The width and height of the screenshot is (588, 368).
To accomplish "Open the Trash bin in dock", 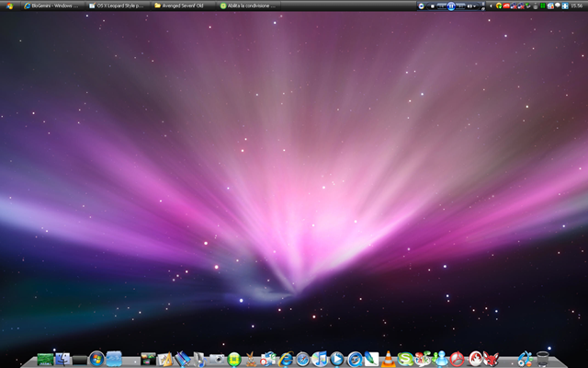I will [543, 359].
